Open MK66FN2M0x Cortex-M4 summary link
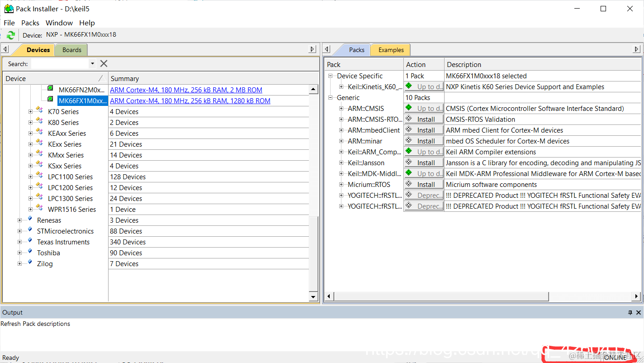Screen dimensions: 644x363 pos(186,90)
